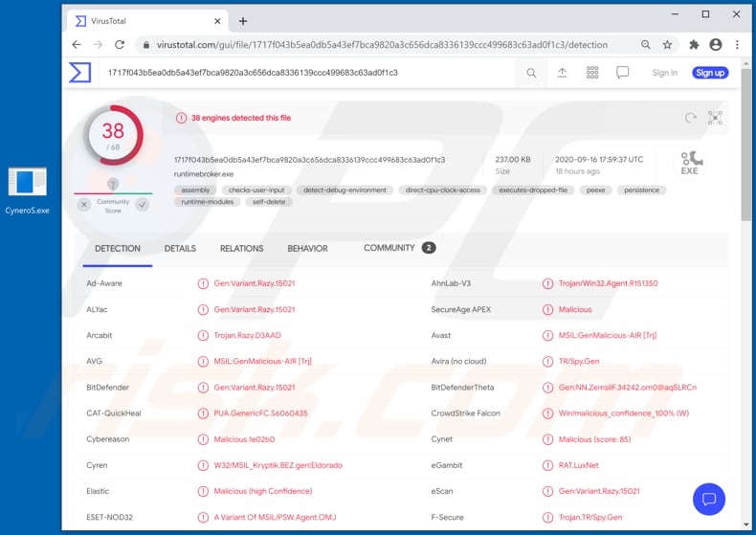756x535 pixels.
Task: Click the browser zoom magnifier icon
Action: (x=646, y=45)
